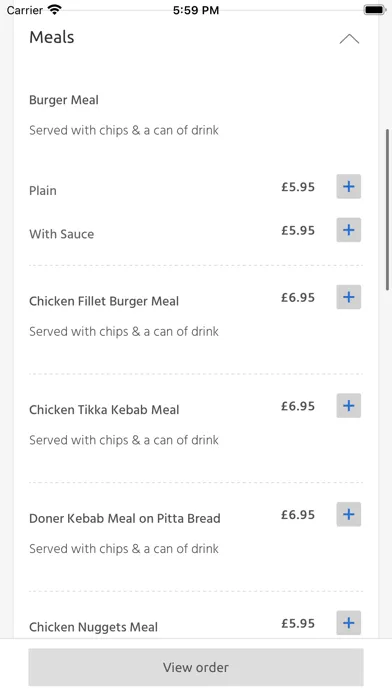Tap the Wi-Fi status icon
The width and height of the screenshot is (392, 696).
[x=55, y=10]
